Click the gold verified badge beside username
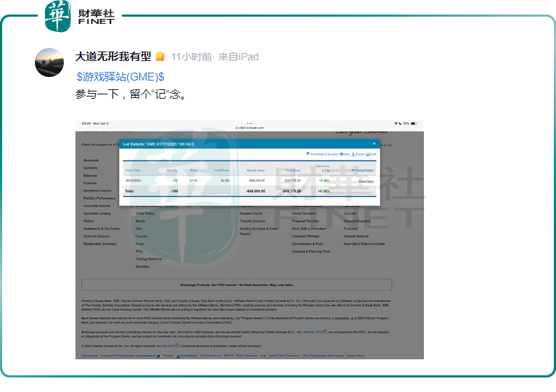 tap(160, 57)
